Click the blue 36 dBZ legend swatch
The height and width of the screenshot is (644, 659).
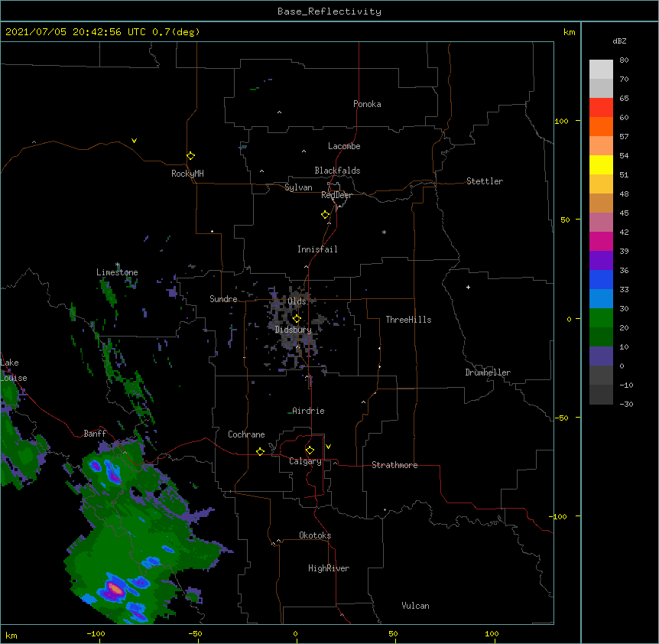tap(601, 279)
